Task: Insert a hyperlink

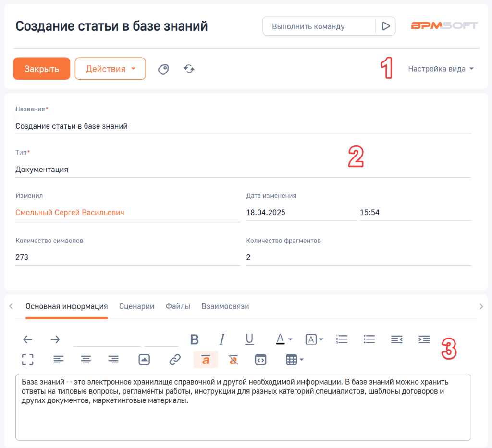Action: point(175,360)
